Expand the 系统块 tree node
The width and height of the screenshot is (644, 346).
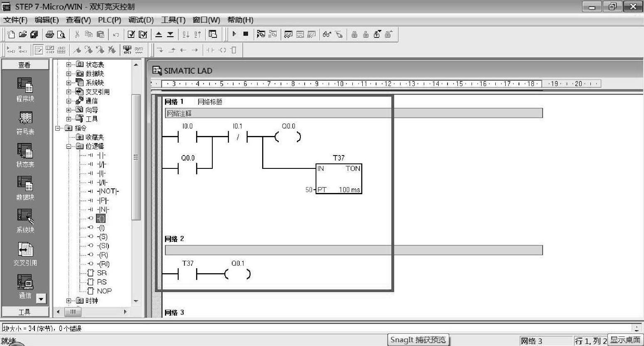(x=69, y=83)
